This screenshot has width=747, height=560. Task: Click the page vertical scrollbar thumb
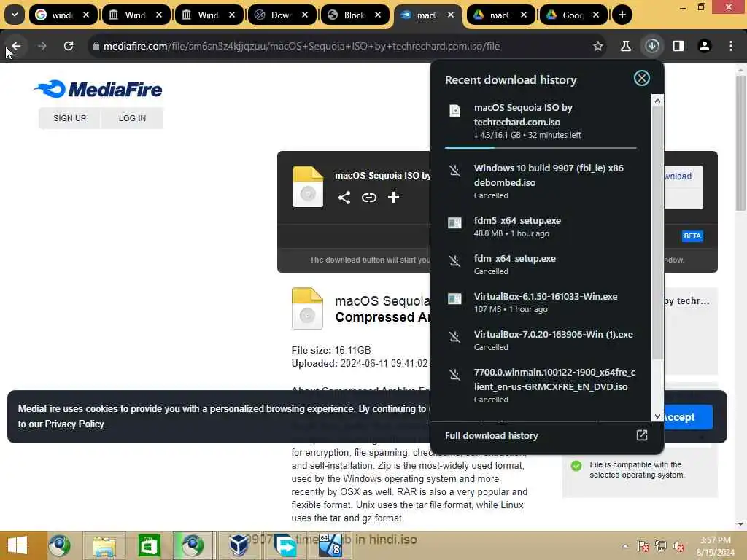740,143
